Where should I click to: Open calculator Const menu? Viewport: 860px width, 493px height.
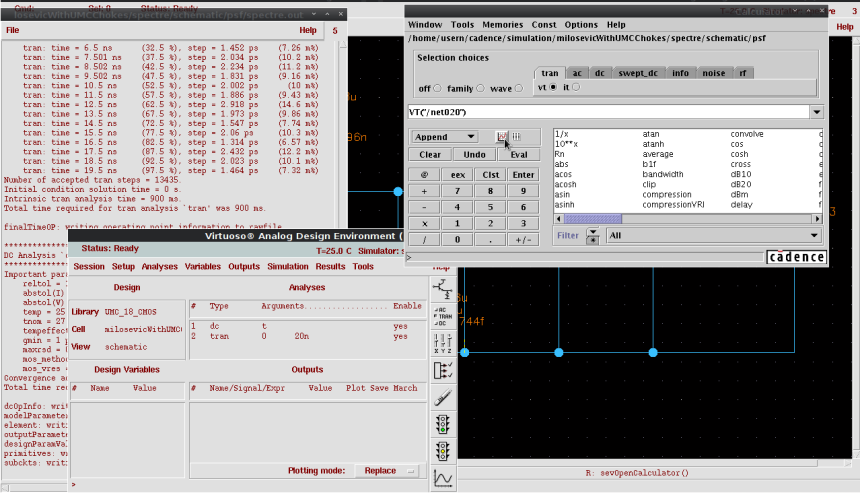tap(544, 25)
